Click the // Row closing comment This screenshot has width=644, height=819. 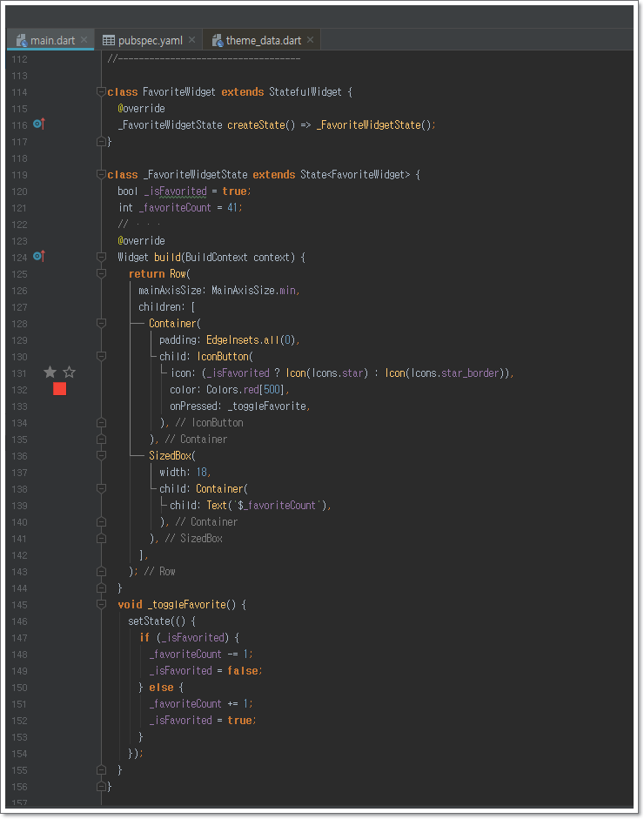(x=160, y=572)
